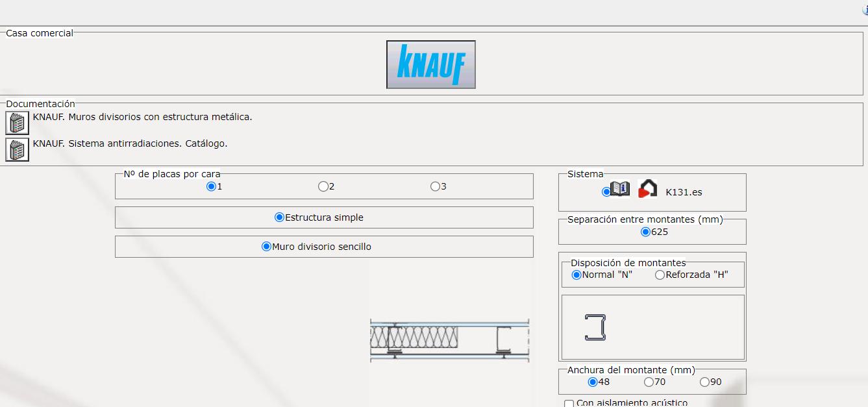Select 2 placas por cara

click(323, 186)
